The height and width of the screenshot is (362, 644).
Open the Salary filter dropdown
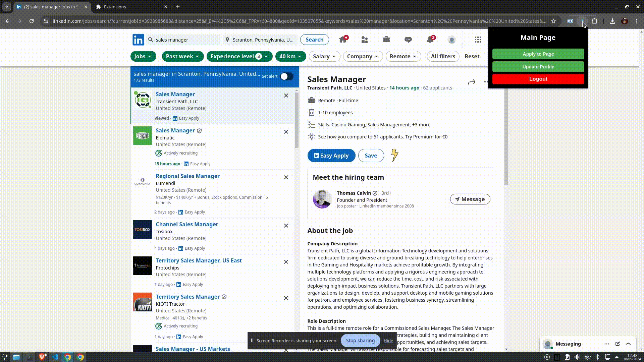coord(324,56)
